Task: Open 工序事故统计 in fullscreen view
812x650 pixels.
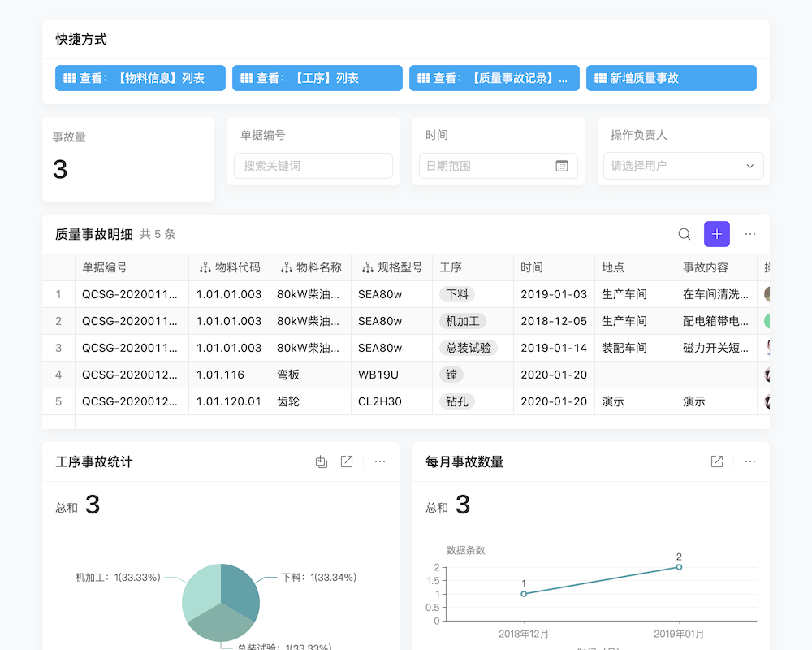Action: (347, 461)
